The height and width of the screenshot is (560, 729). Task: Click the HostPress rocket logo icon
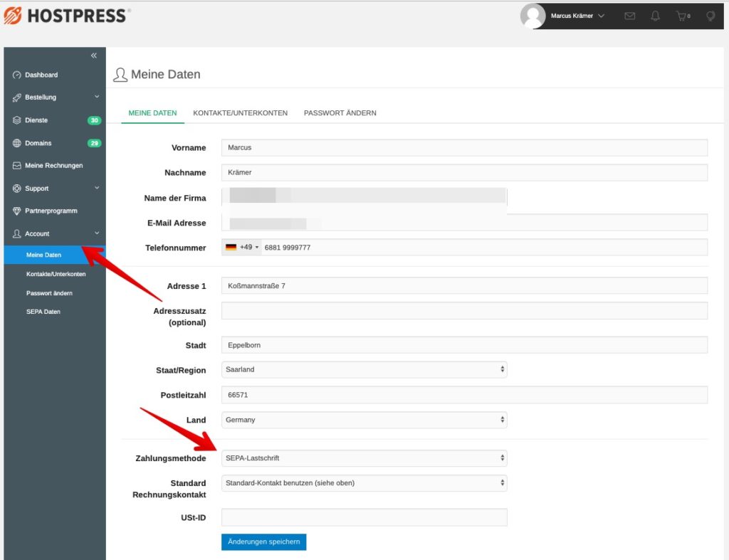point(13,16)
